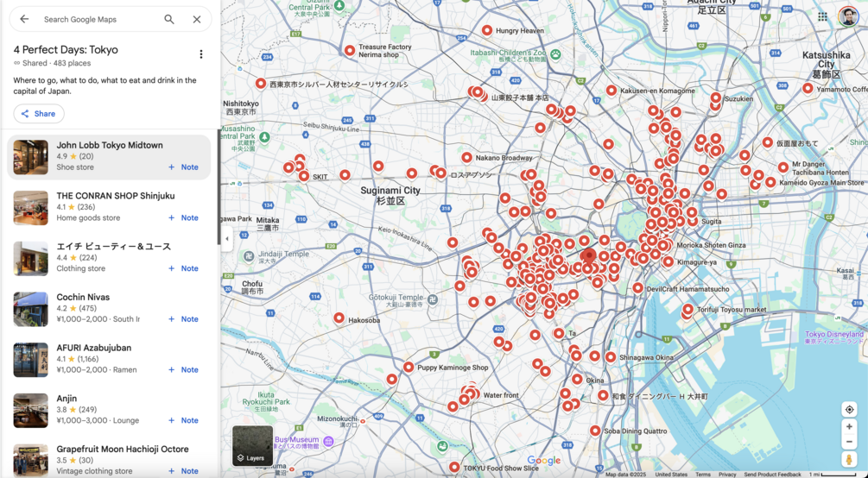Open the Anjin thumbnail photo
Image resolution: width=868 pixels, height=478 pixels.
tap(31, 411)
